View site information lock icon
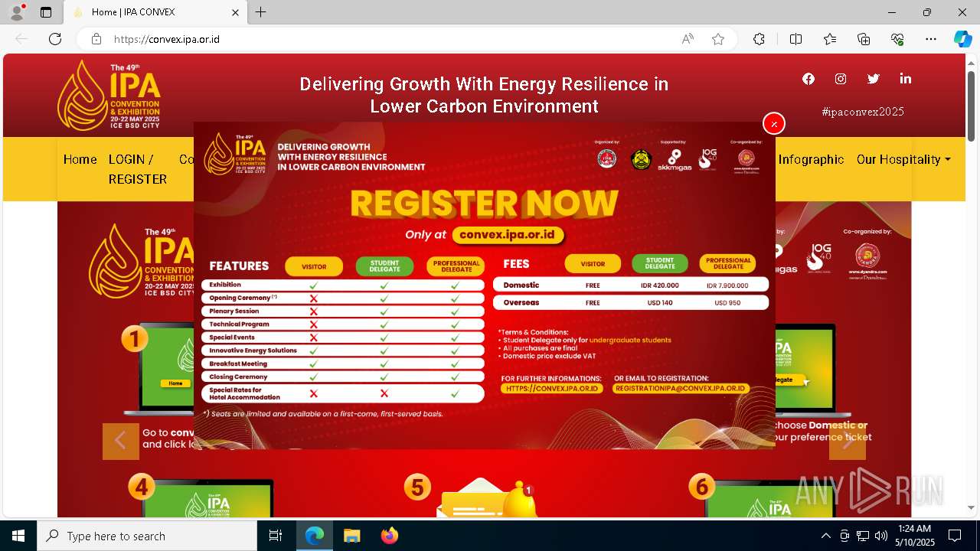Image resolution: width=980 pixels, height=551 pixels. pyautogui.click(x=96, y=39)
